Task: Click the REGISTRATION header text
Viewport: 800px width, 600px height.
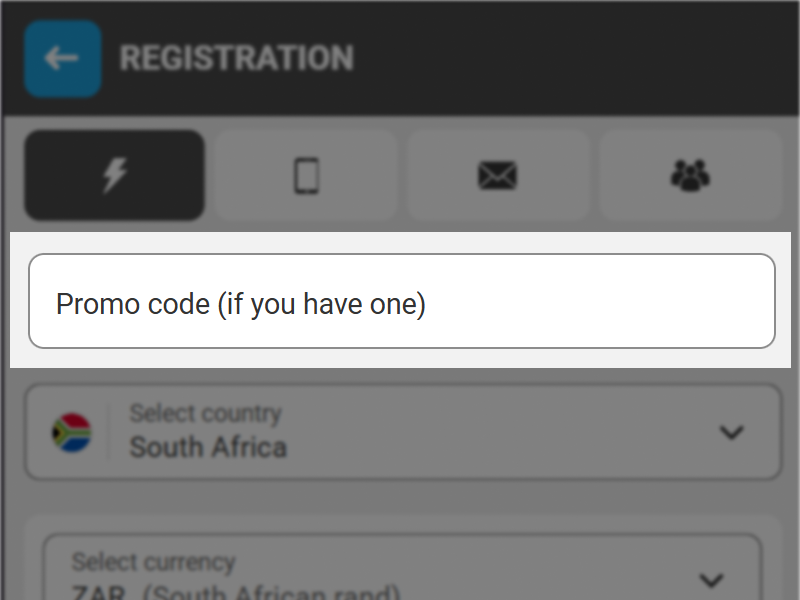Action: click(236, 57)
